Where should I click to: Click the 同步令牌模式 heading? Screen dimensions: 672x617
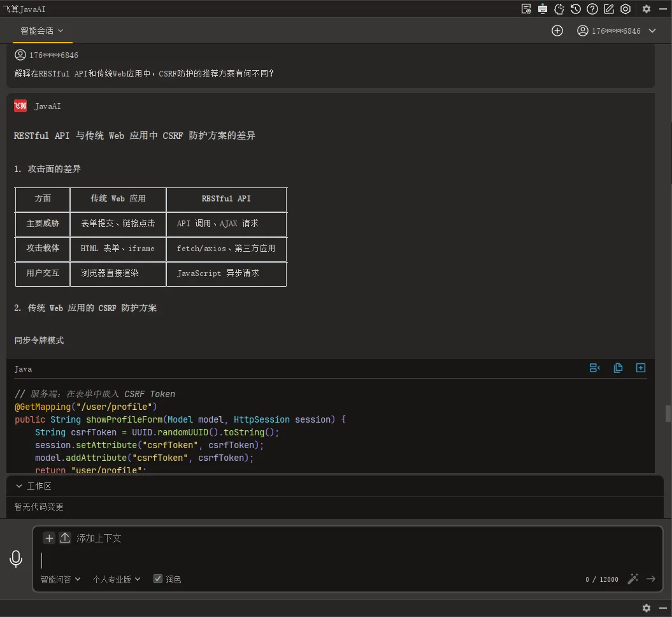pyautogui.click(x=39, y=340)
